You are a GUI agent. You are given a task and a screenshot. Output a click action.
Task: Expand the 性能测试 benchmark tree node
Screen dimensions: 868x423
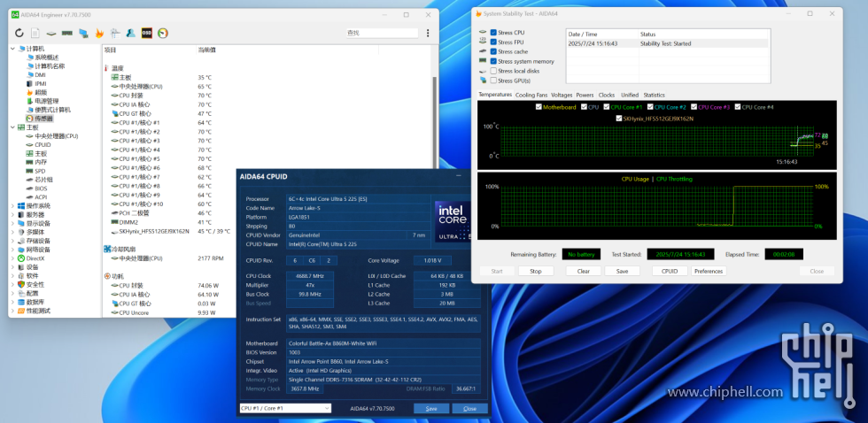point(13,311)
